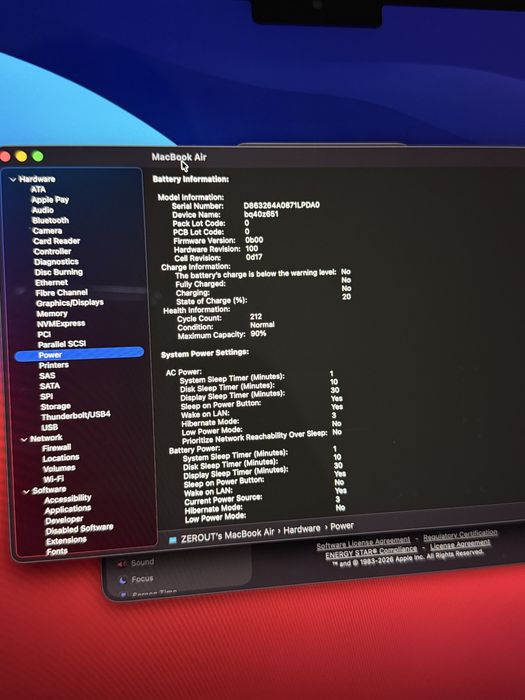Select the Power item in sidebar
The image size is (525, 700).
(79, 354)
